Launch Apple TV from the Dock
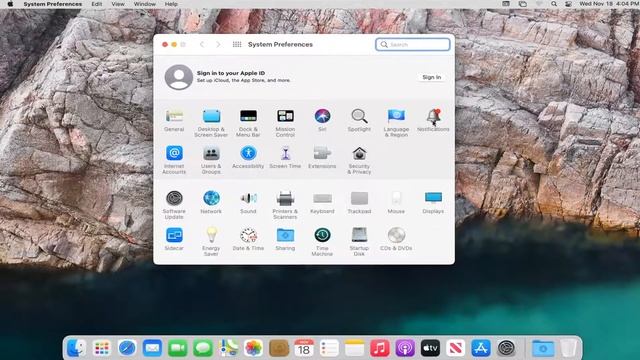Screen dimensions: 640x360 click(x=431, y=348)
